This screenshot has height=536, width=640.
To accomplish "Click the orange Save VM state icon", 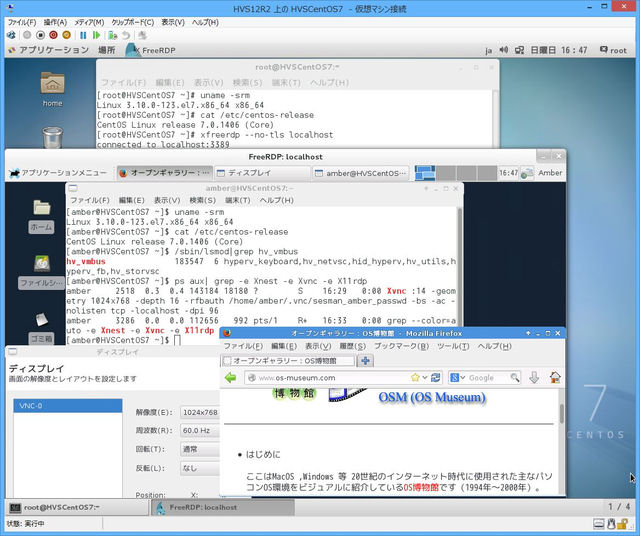I will click(x=67, y=35).
